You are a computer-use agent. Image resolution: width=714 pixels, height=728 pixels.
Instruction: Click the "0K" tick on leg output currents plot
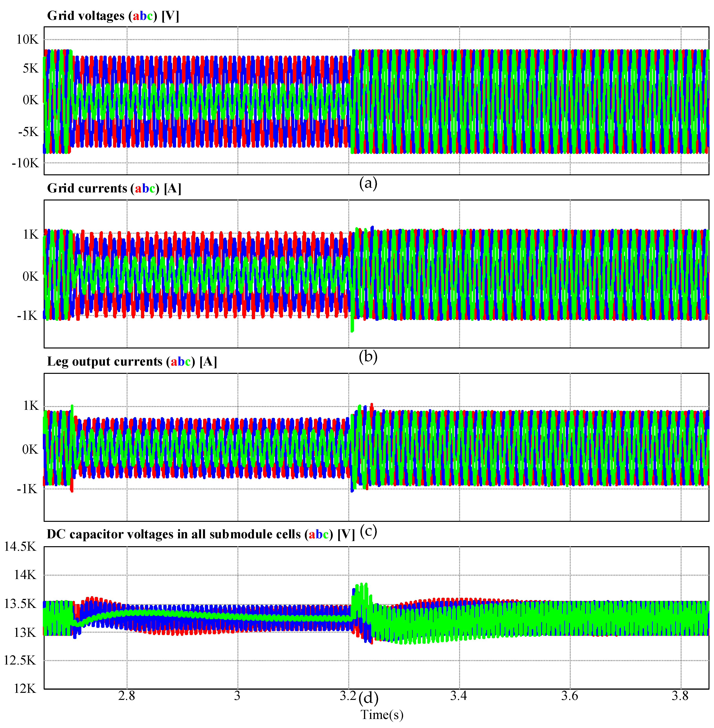click(30, 449)
